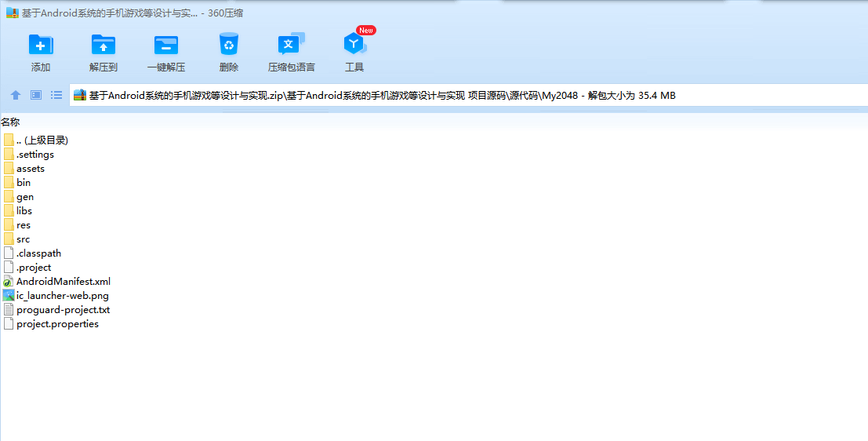This screenshot has height=441, width=868.
Task: Click the gen folder icon
Action: click(x=9, y=197)
